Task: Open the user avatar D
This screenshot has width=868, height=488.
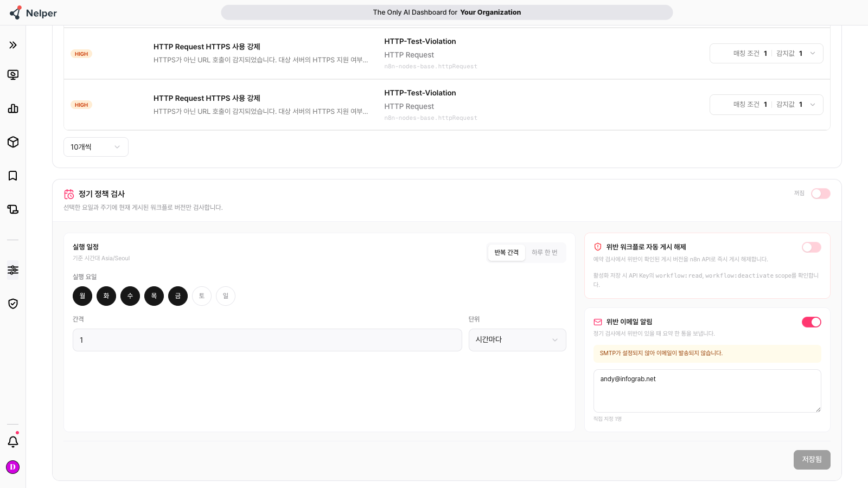Action: (13, 467)
